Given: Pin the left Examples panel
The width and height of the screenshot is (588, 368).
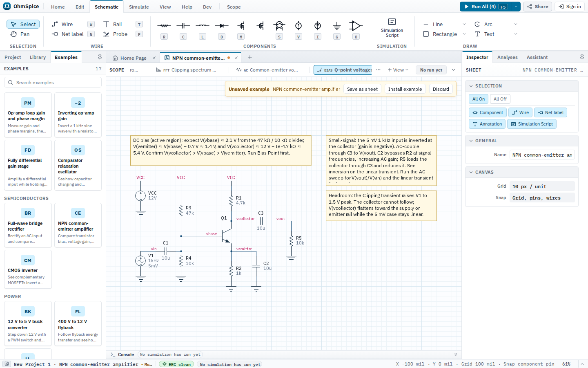Looking at the screenshot, I should click(100, 57).
